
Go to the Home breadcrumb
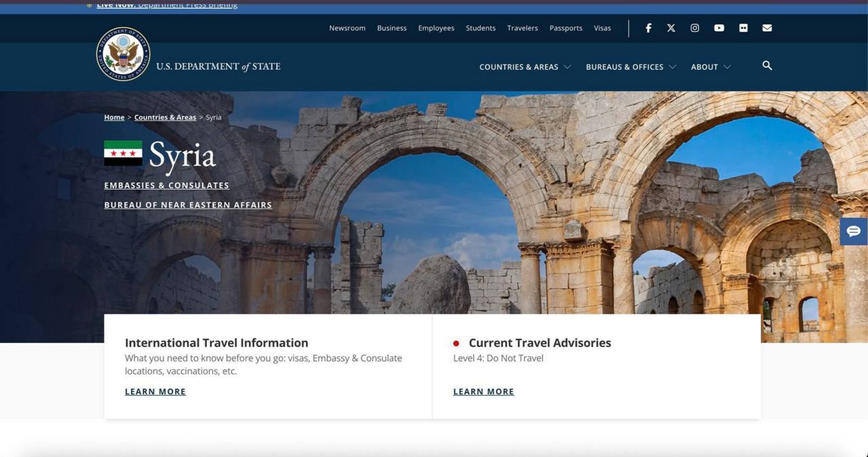(x=114, y=117)
